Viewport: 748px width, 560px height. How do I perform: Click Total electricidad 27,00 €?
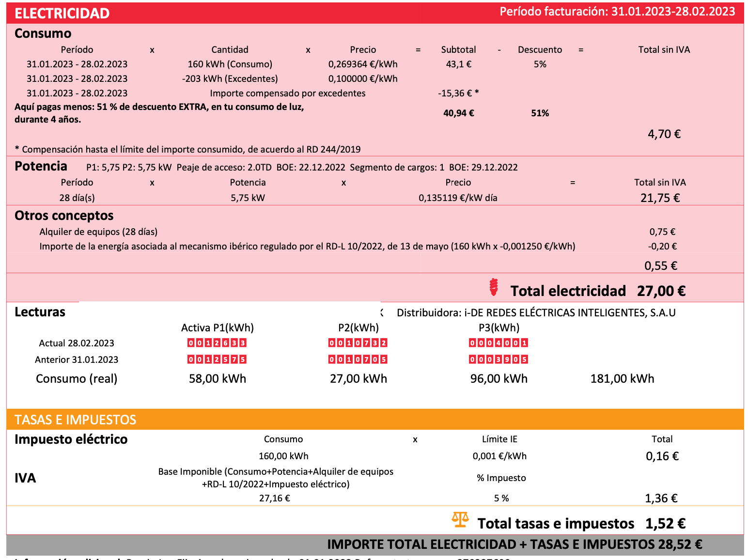tap(598, 291)
